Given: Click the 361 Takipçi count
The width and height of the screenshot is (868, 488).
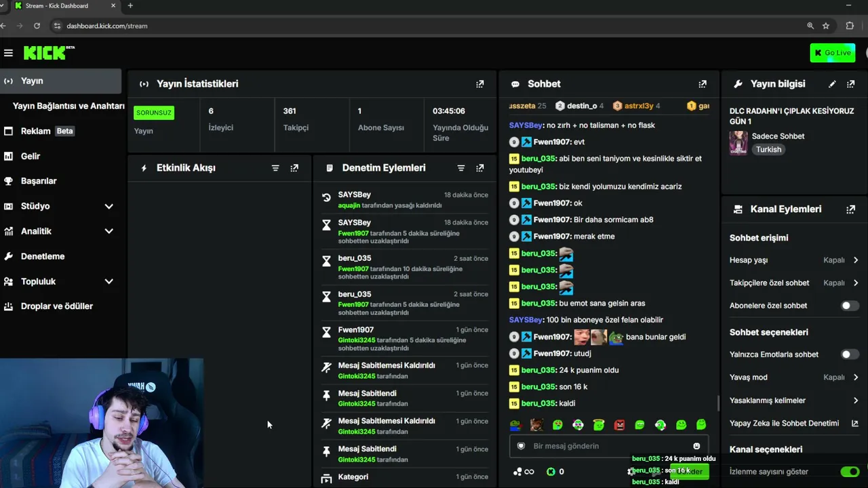Looking at the screenshot, I should [x=290, y=111].
